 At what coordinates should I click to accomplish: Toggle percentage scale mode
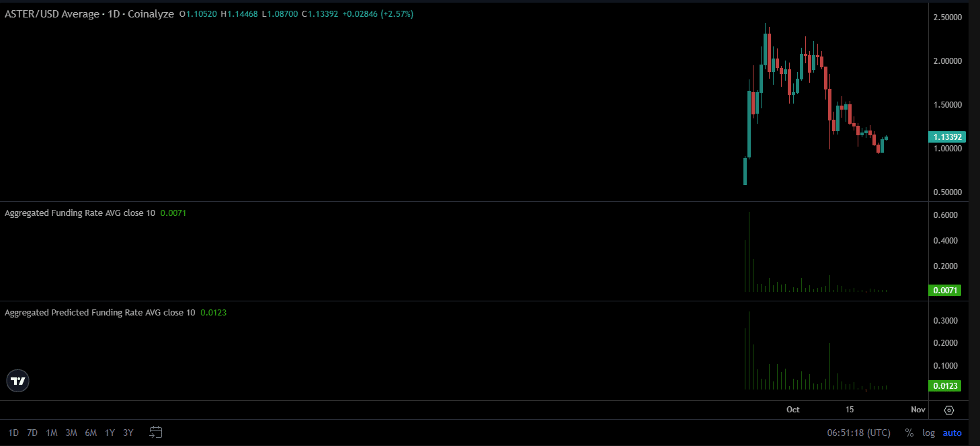[909, 433]
